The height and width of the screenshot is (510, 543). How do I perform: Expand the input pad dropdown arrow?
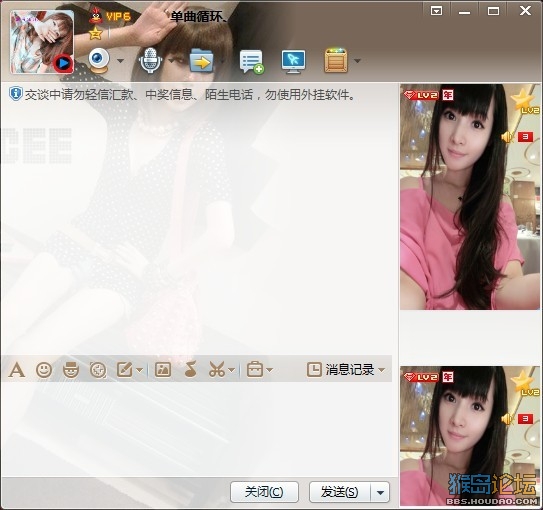pyautogui.click(x=140, y=370)
